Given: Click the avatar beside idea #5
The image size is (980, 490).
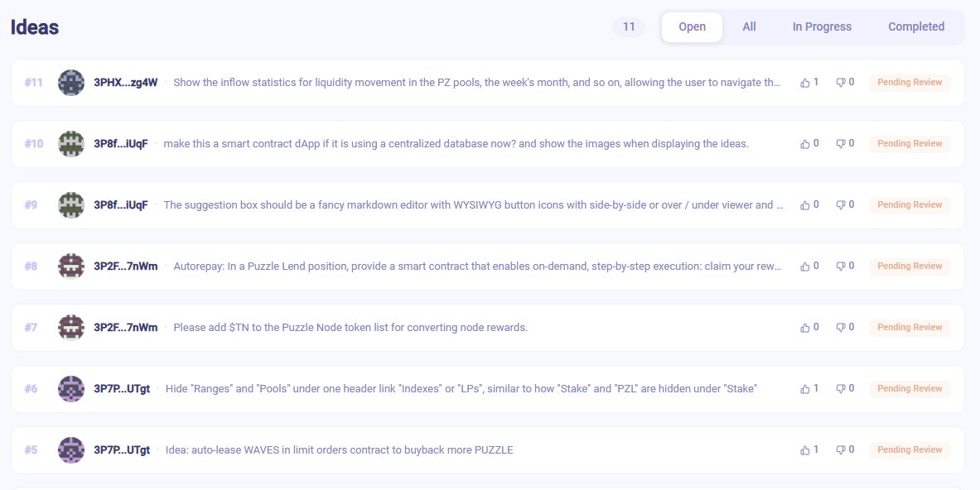Looking at the screenshot, I should 71,449.
